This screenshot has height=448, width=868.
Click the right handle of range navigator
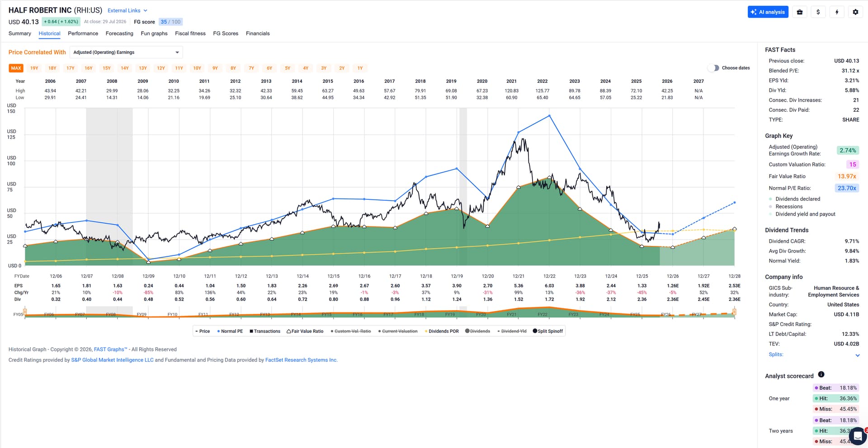pos(735,311)
